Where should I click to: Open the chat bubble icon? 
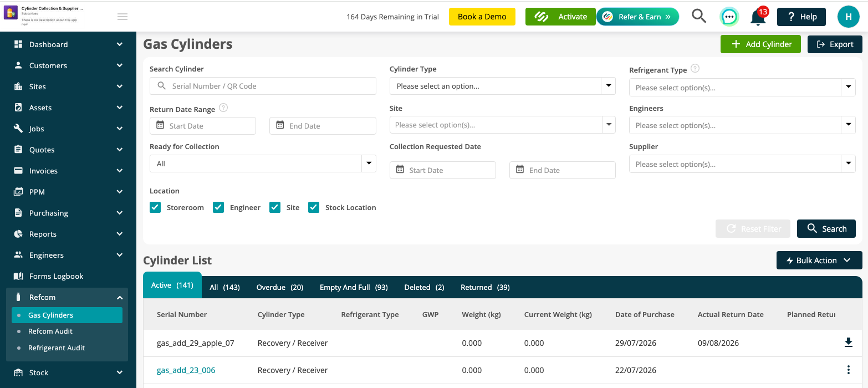[729, 17]
